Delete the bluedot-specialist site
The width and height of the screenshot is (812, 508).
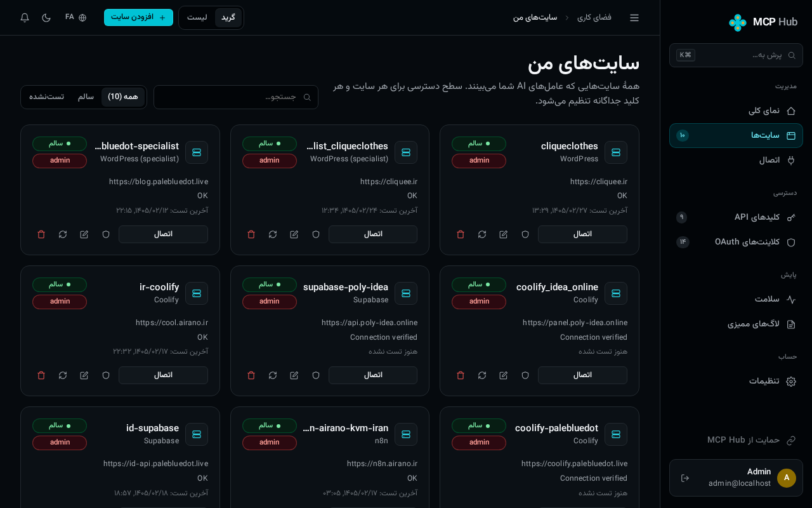click(x=41, y=234)
